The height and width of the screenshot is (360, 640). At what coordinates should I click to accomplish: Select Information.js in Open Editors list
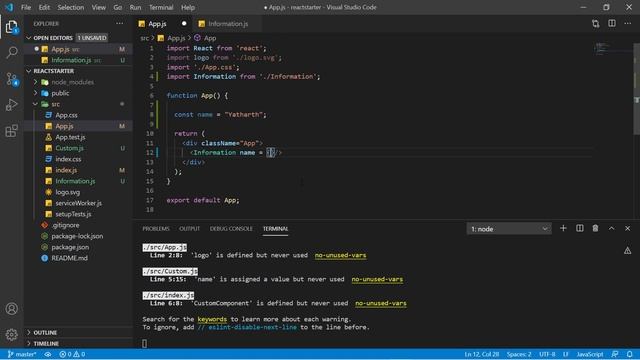click(71, 60)
